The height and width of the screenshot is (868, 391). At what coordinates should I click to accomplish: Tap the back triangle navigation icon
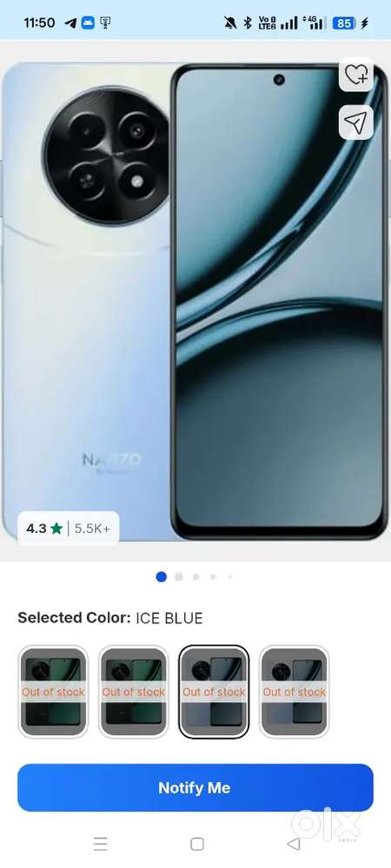[294, 844]
